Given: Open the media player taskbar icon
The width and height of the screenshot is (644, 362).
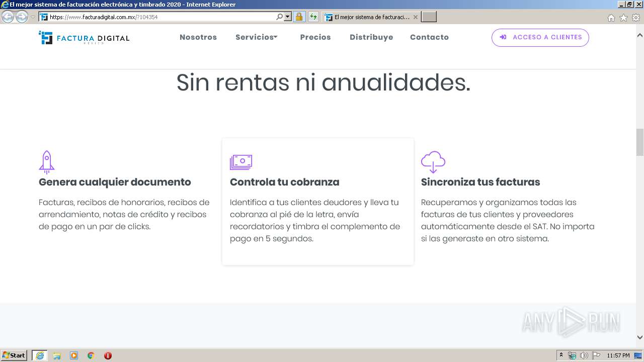Looking at the screenshot, I should [x=74, y=355].
